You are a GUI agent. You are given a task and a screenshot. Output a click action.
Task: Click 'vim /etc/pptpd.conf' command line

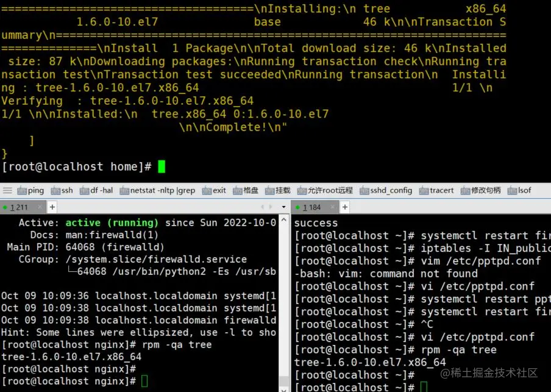click(481, 261)
